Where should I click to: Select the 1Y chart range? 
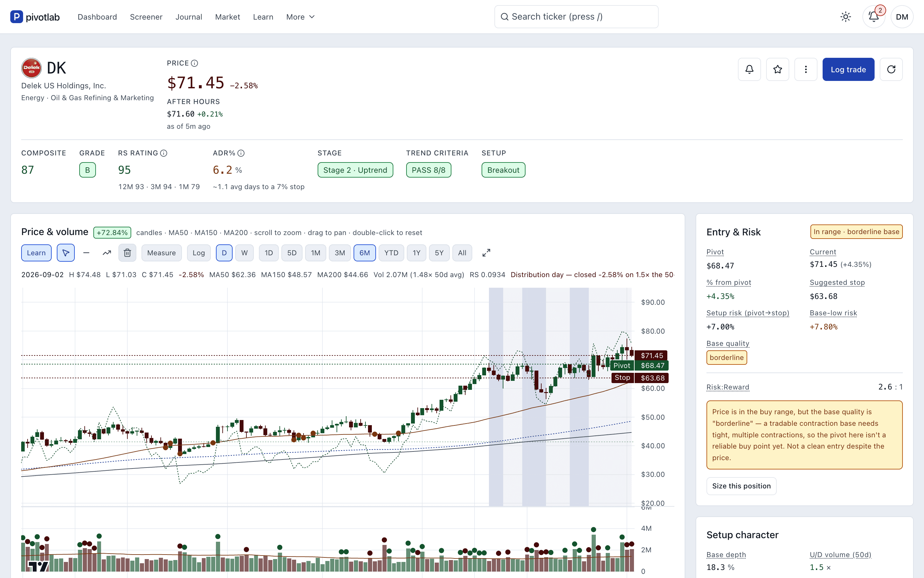pos(416,253)
